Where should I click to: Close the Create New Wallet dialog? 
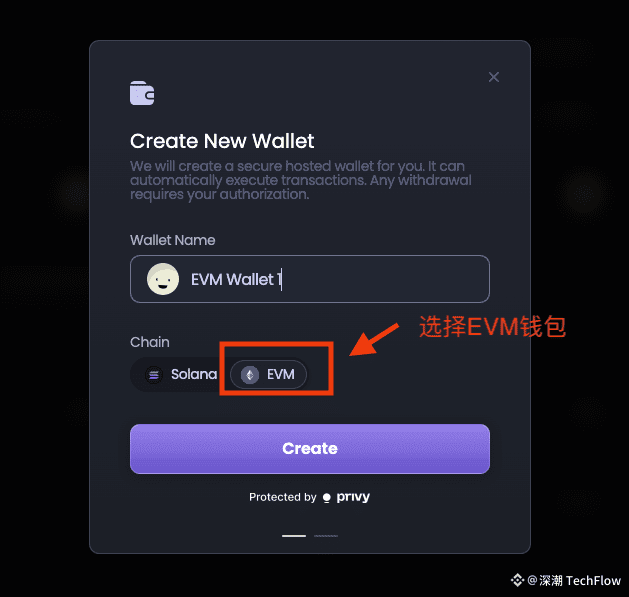[x=494, y=77]
